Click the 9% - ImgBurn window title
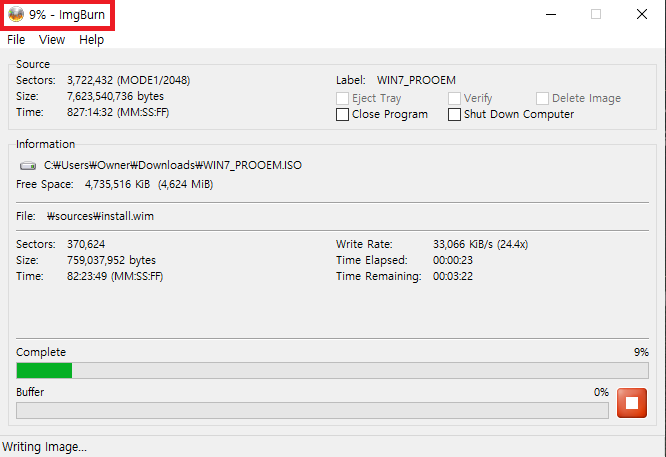Screen dimensions: 666x457 point(67,14)
